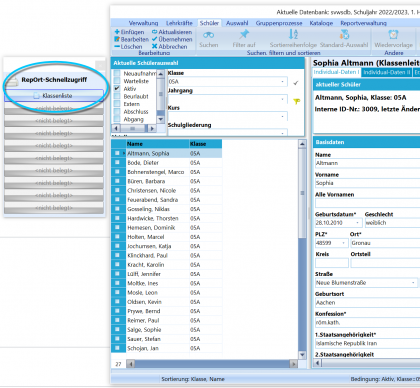The image size is (420, 388).
Task: Enable the Beurlaubt status checkbox
Action: 117,96
